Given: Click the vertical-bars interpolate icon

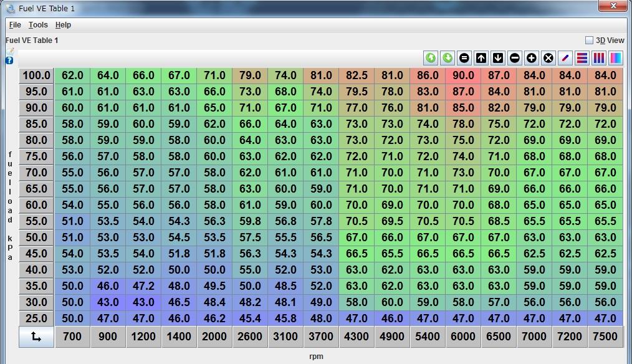Looking at the screenshot, I should point(600,58).
